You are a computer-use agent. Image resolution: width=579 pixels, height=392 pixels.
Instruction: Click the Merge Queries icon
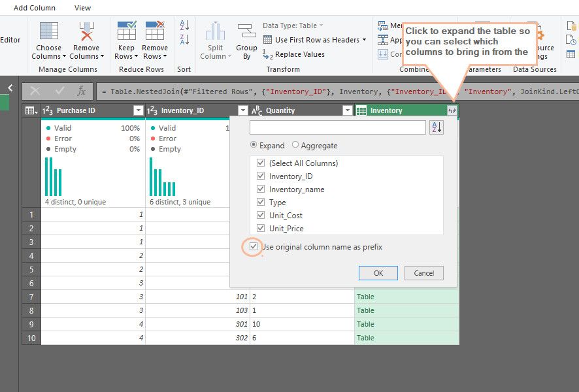point(382,25)
